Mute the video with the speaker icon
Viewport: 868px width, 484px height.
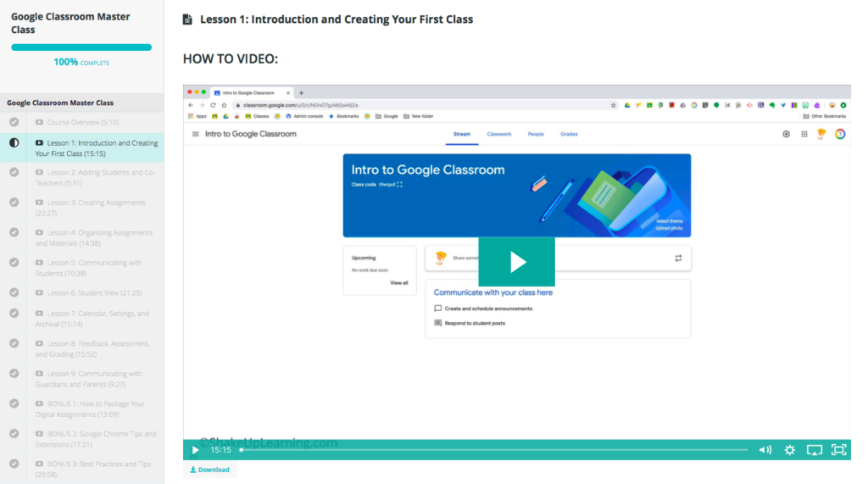pyautogui.click(x=765, y=450)
